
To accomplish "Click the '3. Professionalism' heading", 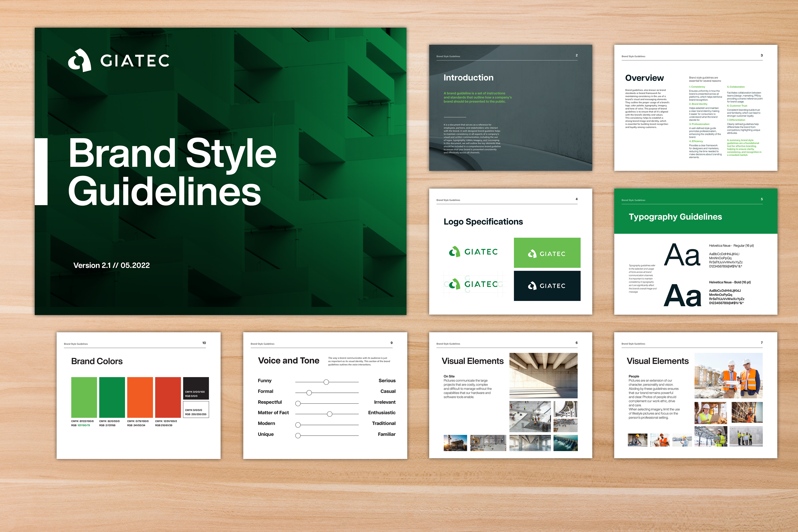I will pos(699,124).
